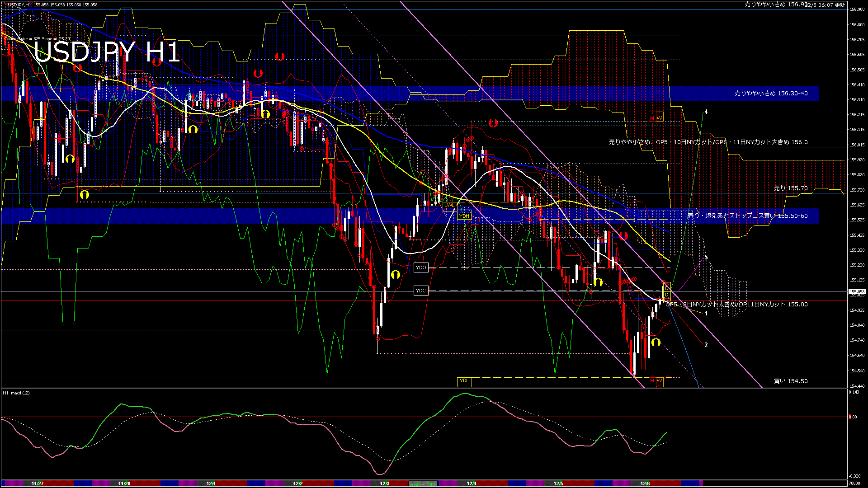Click wave label 4 at projection top
The image size is (868, 488).
tap(706, 112)
